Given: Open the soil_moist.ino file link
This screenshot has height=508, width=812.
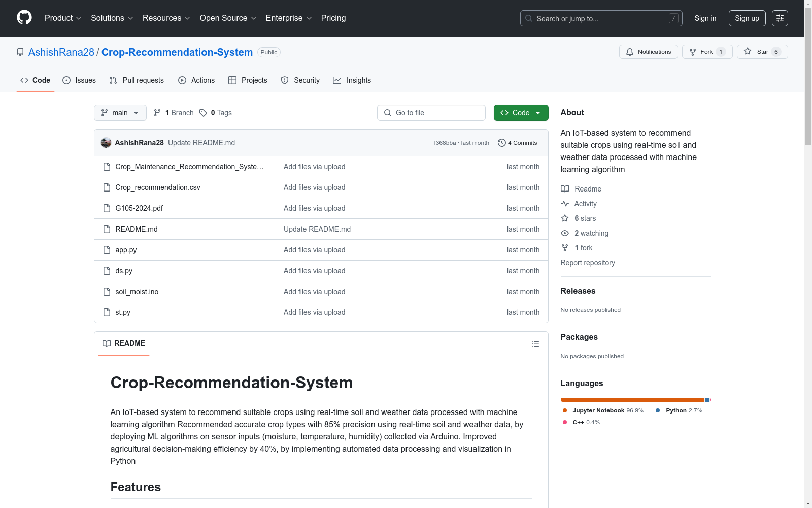Looking at the screenshot, I should tap(137, 292).
